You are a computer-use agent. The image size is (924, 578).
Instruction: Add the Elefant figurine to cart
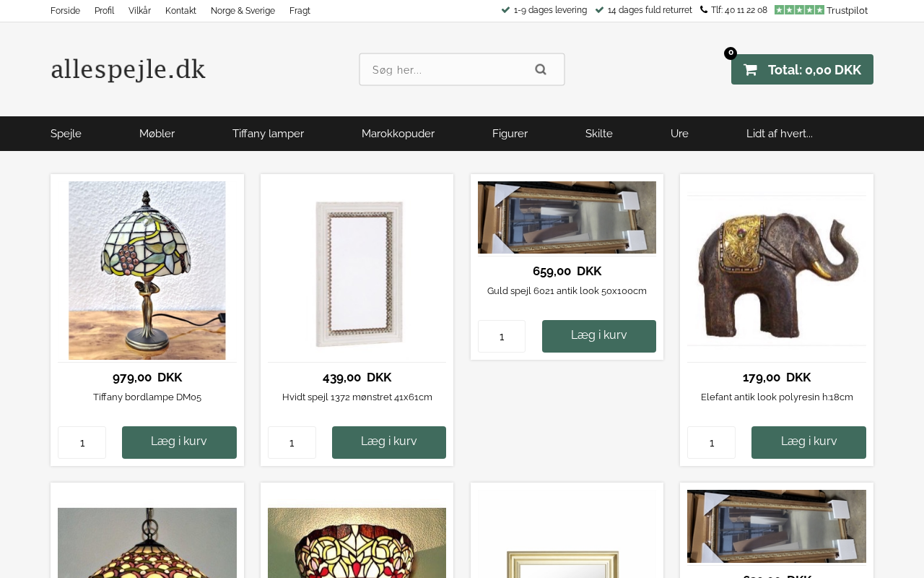(x=808, y=442)
